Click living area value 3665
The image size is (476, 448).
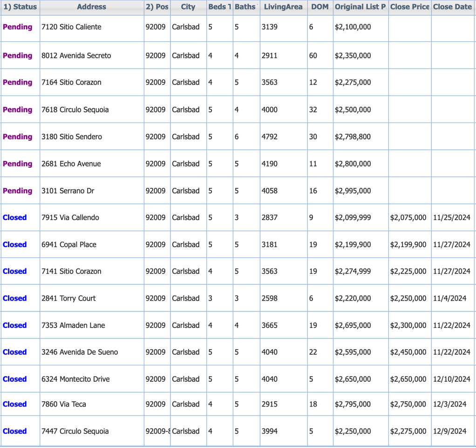click(270, 325)
